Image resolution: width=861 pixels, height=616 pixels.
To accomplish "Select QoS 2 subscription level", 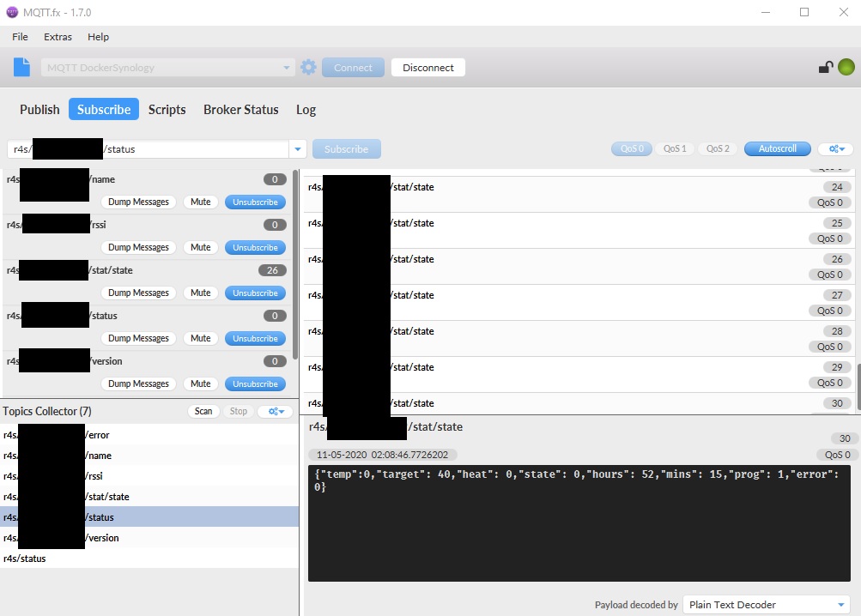I will click(718, 149).
